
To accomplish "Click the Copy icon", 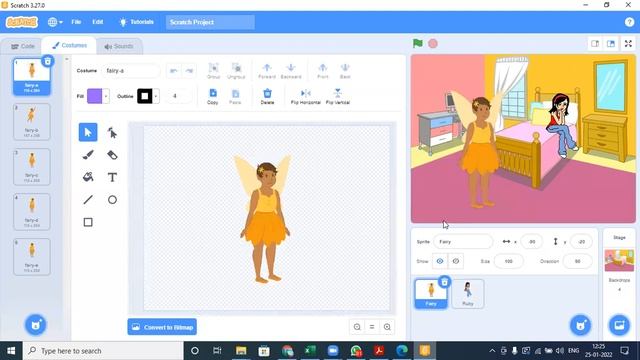I will 213,97.
